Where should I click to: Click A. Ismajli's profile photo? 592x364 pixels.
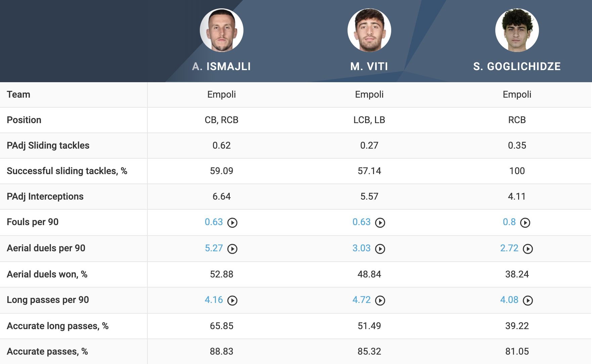pos(222,30)
